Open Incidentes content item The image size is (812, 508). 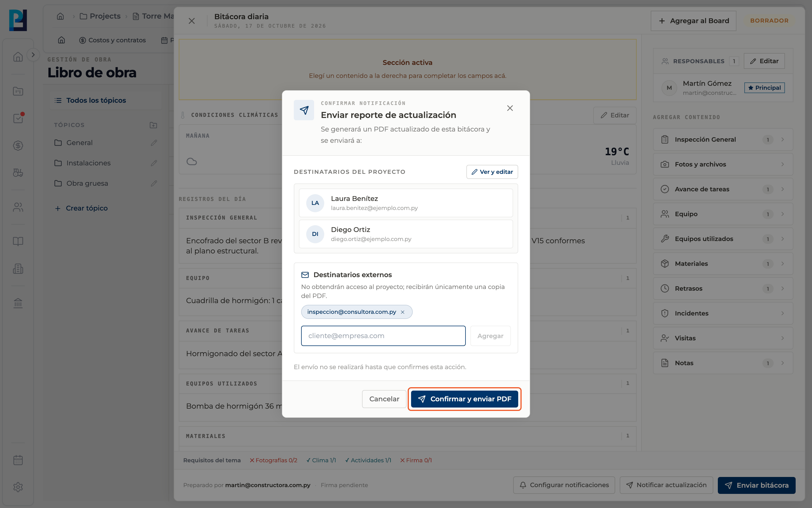coord(723,314)
